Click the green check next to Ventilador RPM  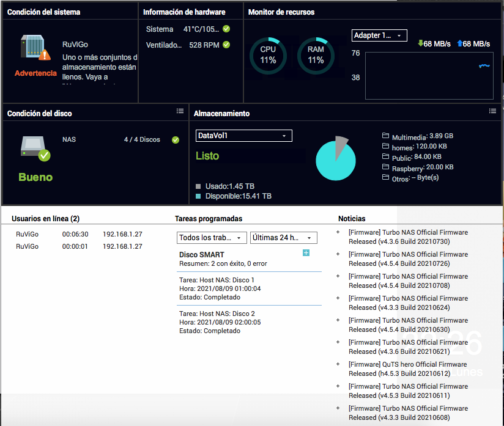226,45
